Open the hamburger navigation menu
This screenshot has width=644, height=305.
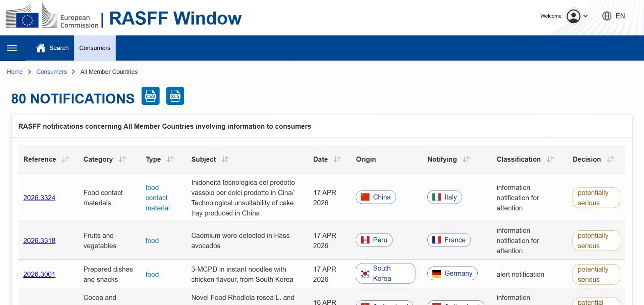[x=12, y=48]
